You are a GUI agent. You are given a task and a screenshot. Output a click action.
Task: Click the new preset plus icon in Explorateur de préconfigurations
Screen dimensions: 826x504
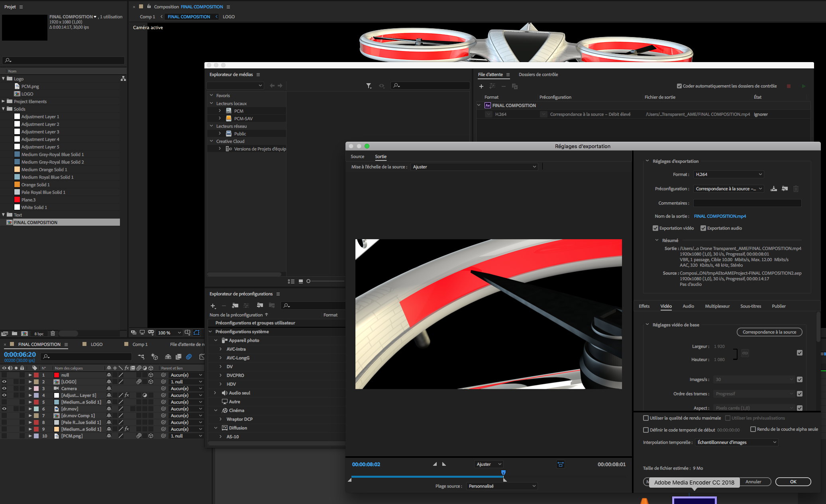213,306
